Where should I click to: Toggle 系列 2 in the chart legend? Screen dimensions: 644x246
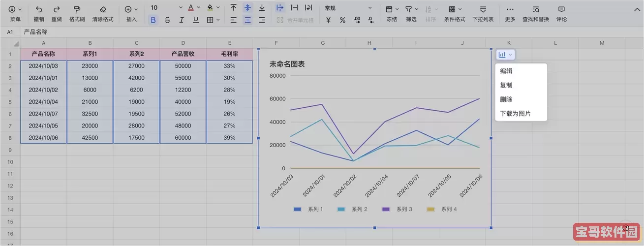point(352,209)
